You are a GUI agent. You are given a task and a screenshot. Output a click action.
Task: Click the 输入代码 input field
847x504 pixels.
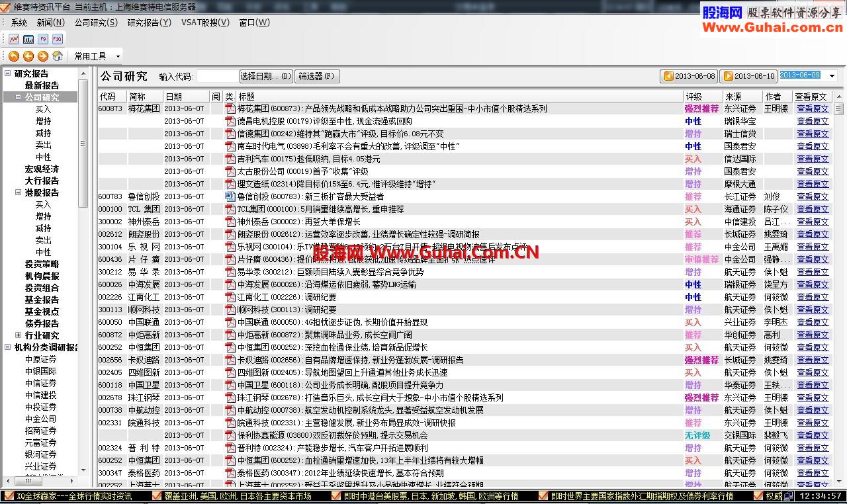tap(217, 76)
